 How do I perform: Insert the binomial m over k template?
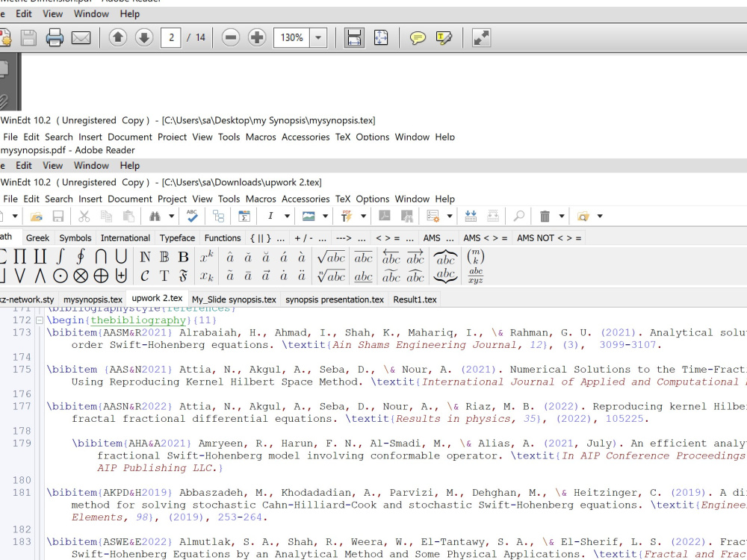pyautogui.click(x=475, y=257)
